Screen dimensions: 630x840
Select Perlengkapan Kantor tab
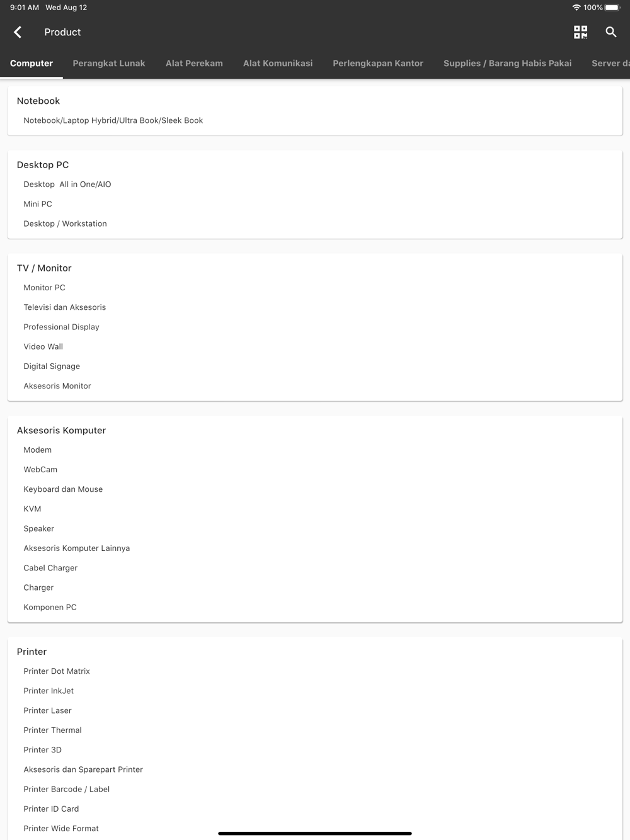coord(378,64)
